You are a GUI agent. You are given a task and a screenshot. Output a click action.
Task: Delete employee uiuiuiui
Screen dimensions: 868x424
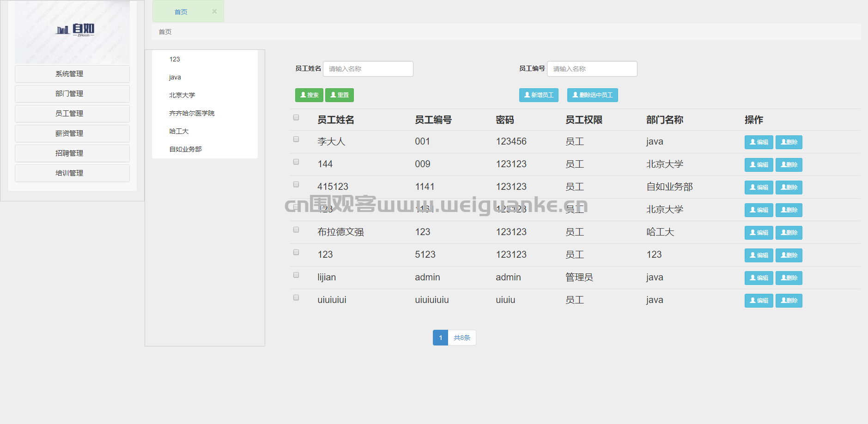(789, 301)
